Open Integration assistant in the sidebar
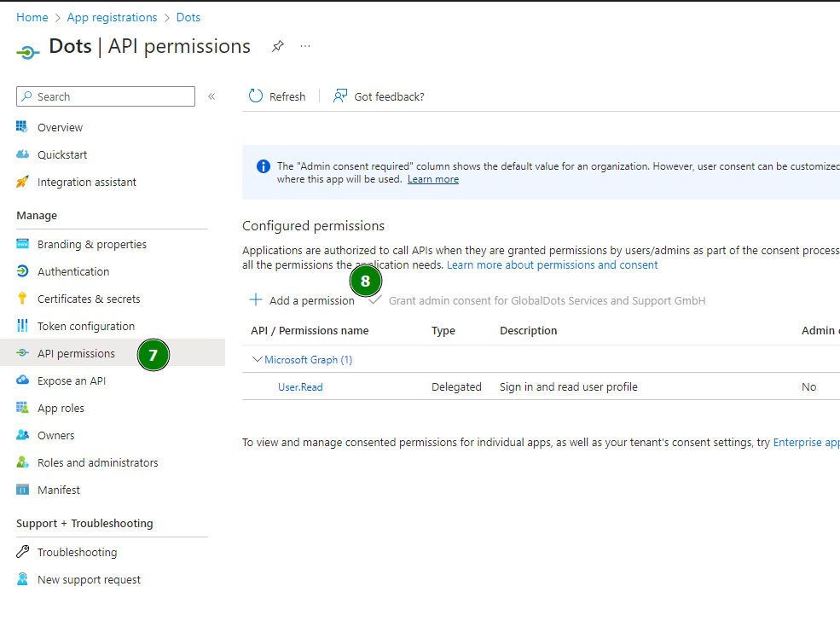Image resolution: width=840 pixels, height=627 pixels. pos(87,183)
